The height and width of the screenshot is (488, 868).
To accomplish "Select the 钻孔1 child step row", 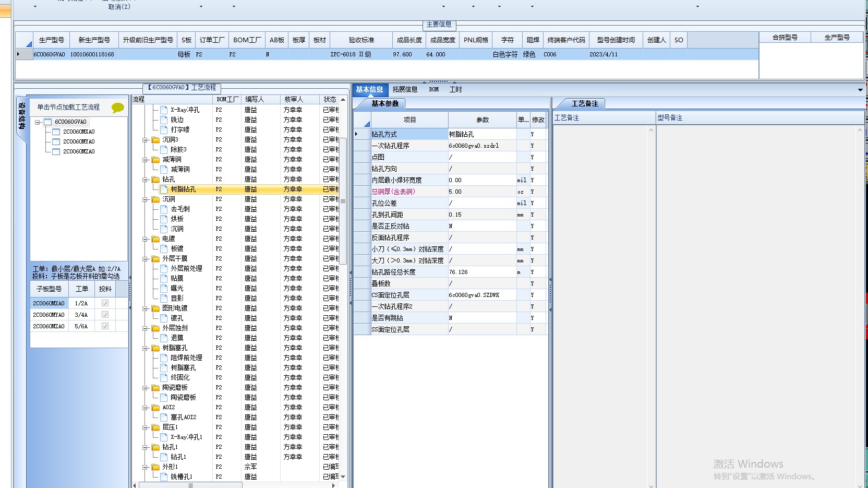I will [235, 457].
